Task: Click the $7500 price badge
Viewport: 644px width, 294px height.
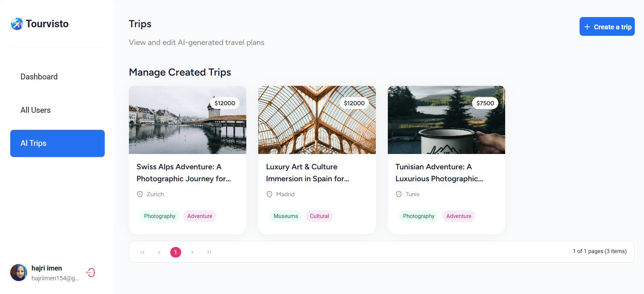Action: click(485, 103)
